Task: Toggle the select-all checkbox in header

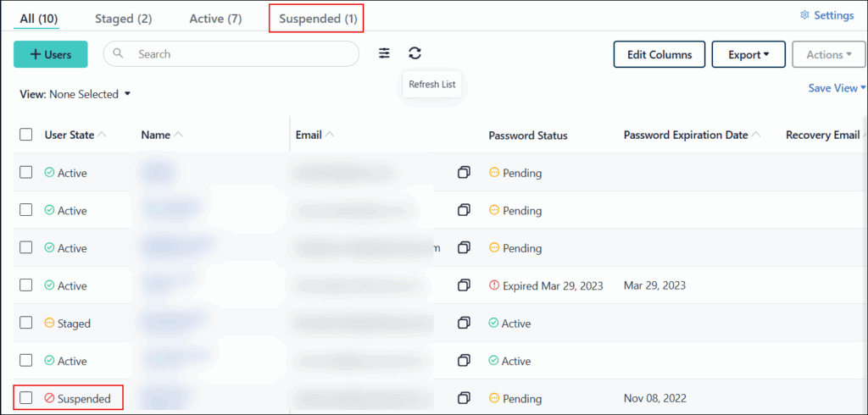Action: 26,135
